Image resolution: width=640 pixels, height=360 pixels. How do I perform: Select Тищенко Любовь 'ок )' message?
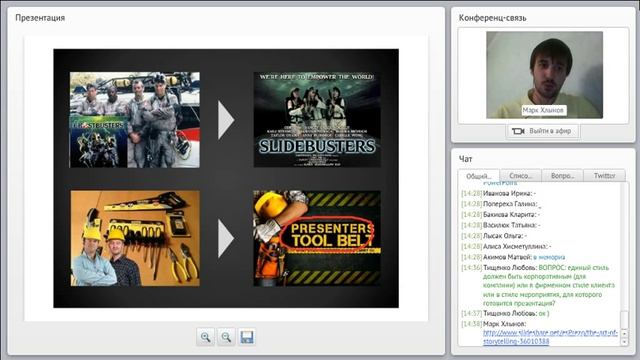[x=505, y=313]
